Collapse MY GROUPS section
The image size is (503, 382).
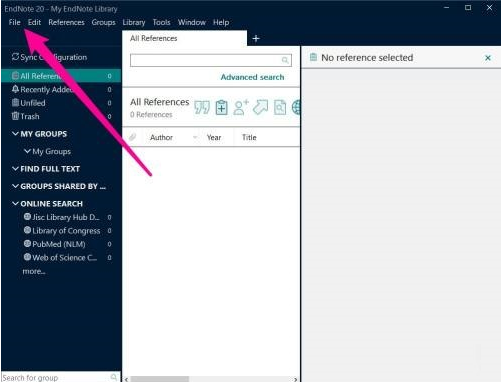15,134
